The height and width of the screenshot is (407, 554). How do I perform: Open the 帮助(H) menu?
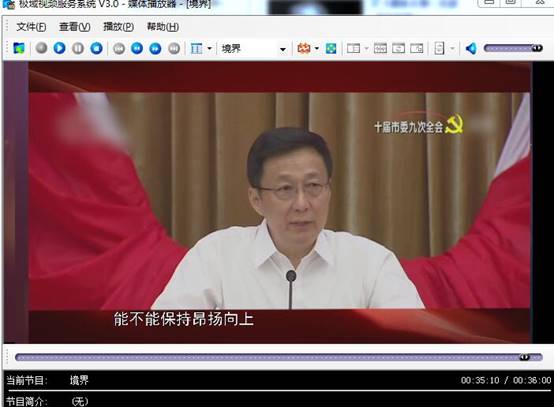(x=163, y=26)
